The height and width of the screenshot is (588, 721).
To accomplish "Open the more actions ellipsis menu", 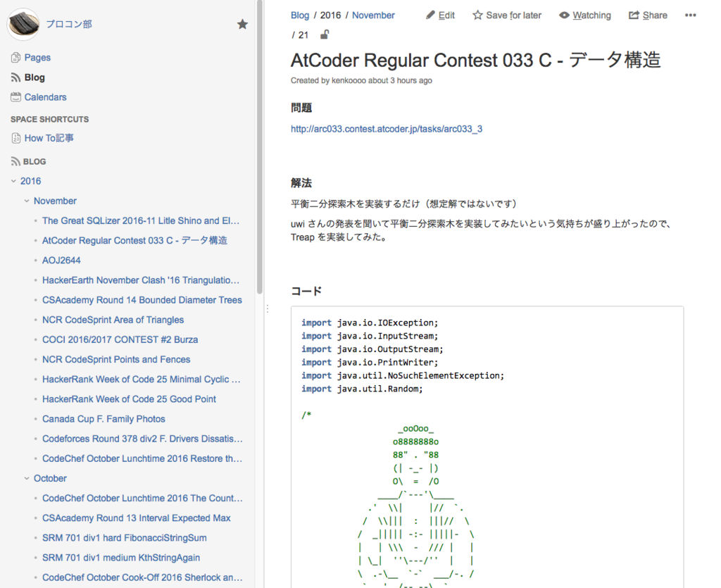I will [690, 15].
